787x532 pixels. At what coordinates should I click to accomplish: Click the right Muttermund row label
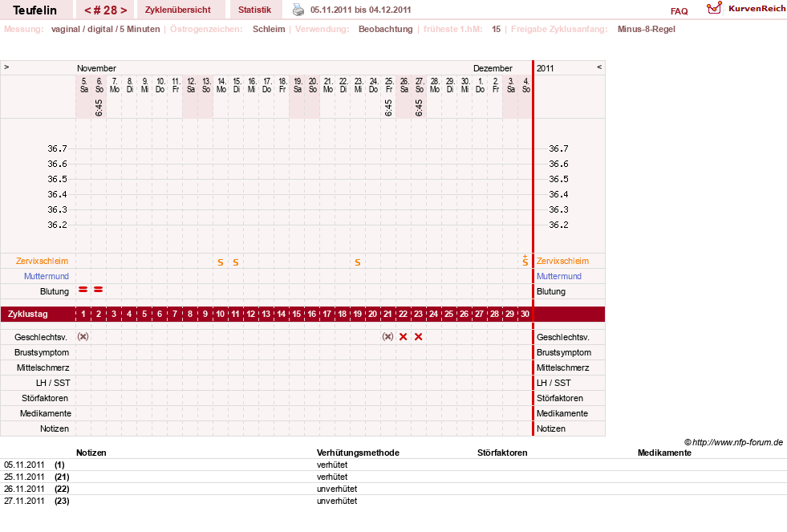tap(559, 276)
